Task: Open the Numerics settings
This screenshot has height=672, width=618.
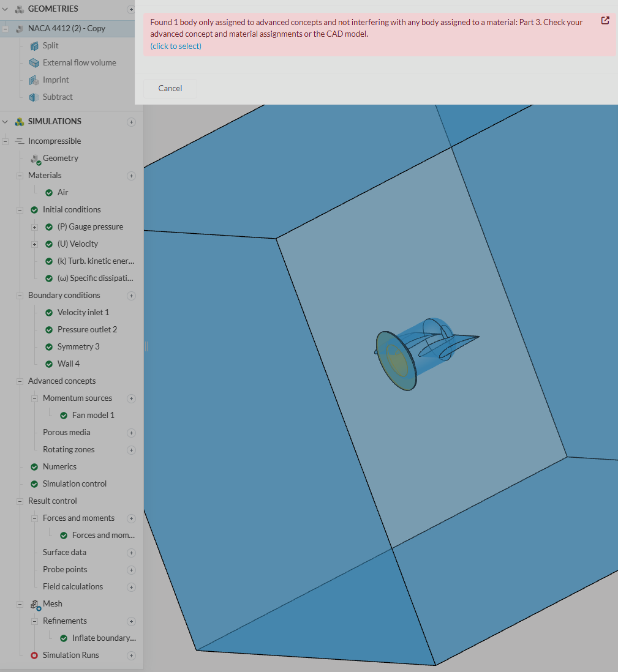Action: pos(59,467)
